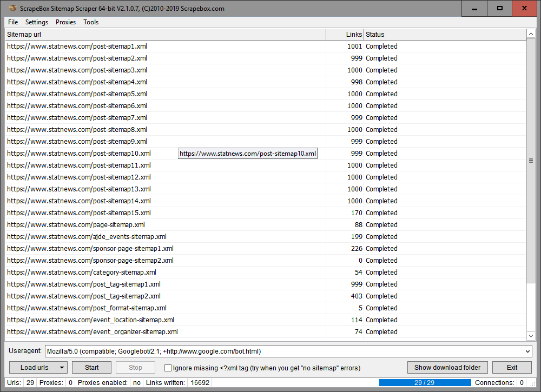
Task: Click the Start button
Action: point(92,368)
